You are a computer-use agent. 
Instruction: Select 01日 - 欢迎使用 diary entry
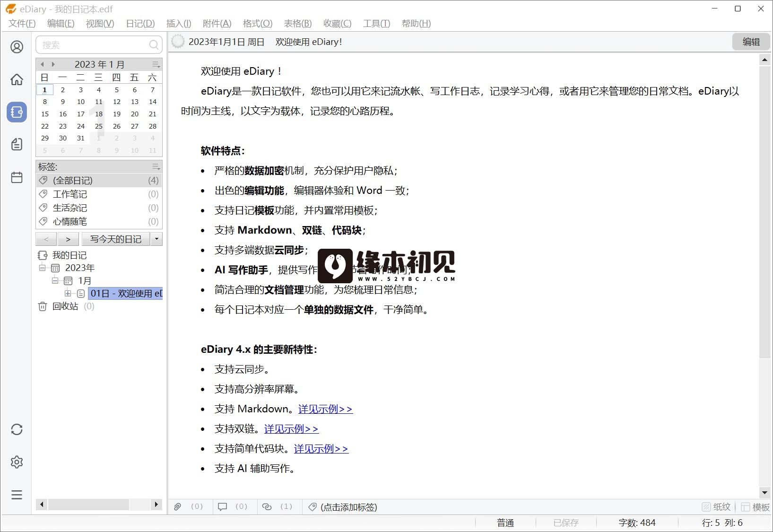(x=126, y=293)
